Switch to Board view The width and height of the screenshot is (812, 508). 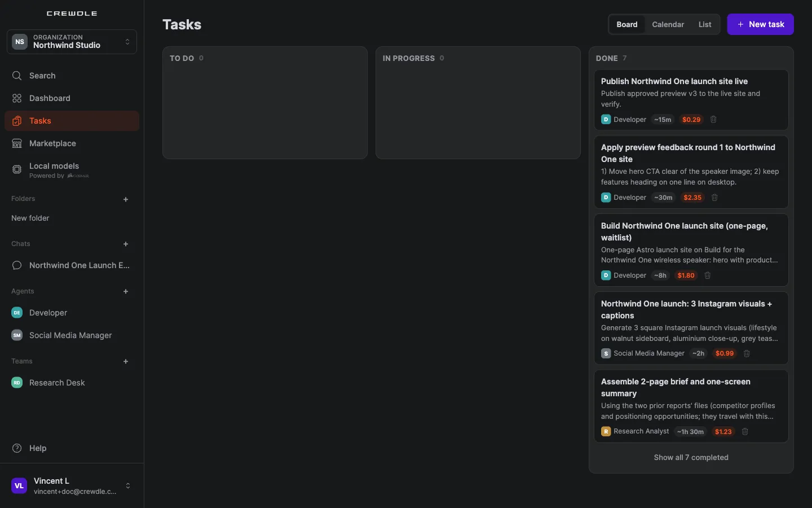coord(627,24)
